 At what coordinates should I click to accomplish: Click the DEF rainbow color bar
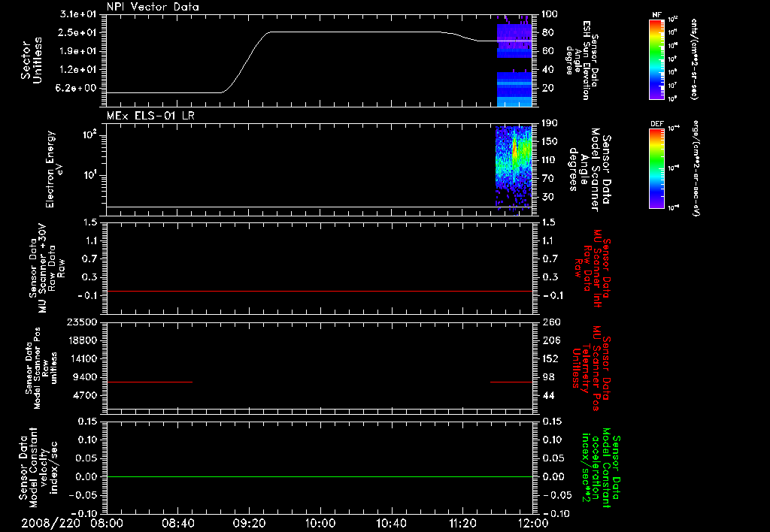(x=657, y=168)
